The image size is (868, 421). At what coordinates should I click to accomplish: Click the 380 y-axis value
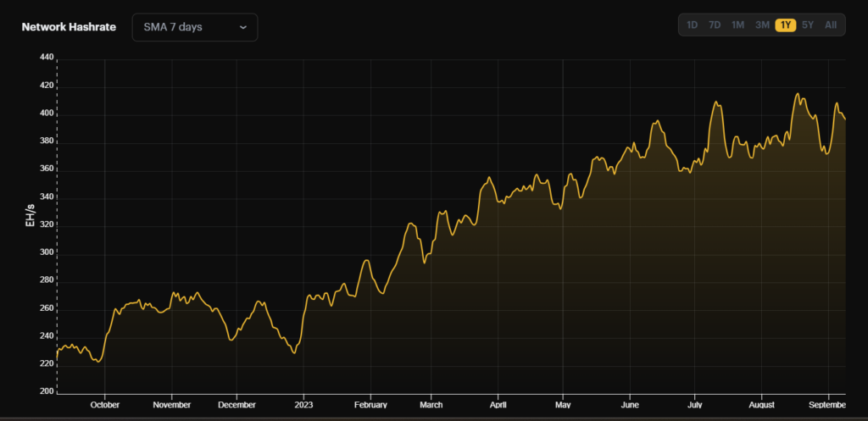pyautogui.click(x=47, y=141)
